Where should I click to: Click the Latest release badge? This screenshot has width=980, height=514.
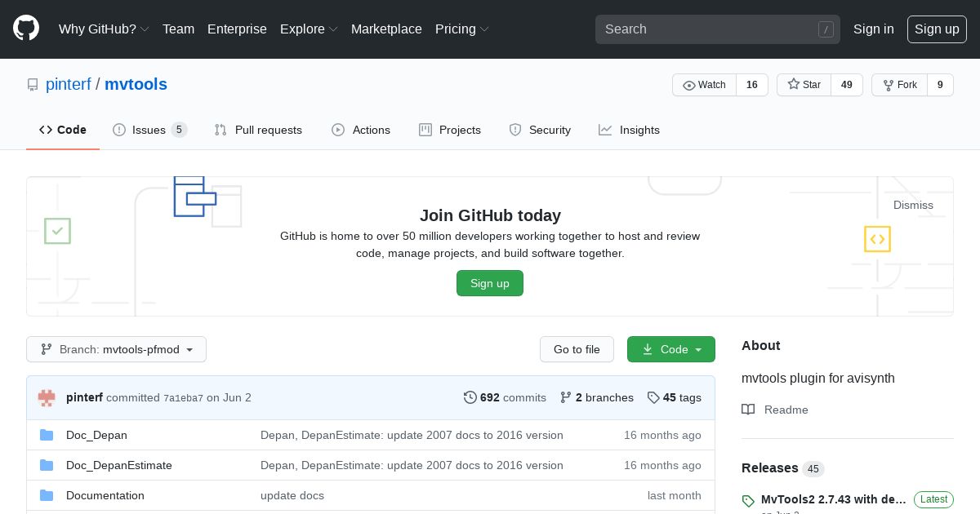click(933, 499)
